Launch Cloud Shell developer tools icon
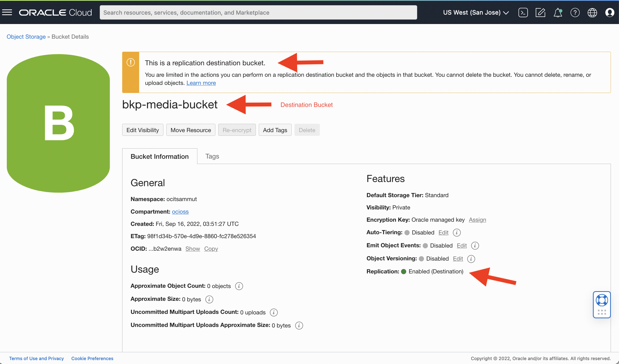This screenshot has width=619, height=364. coord(523,12)
